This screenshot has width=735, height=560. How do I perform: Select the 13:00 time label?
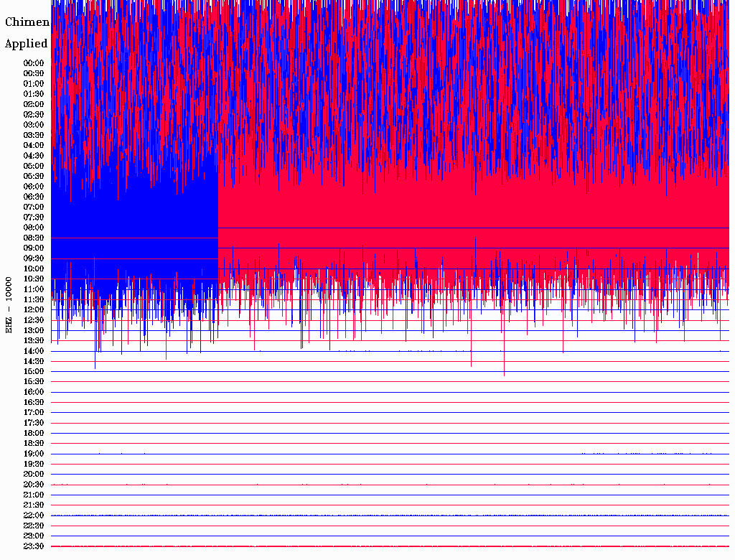(34, 330)
